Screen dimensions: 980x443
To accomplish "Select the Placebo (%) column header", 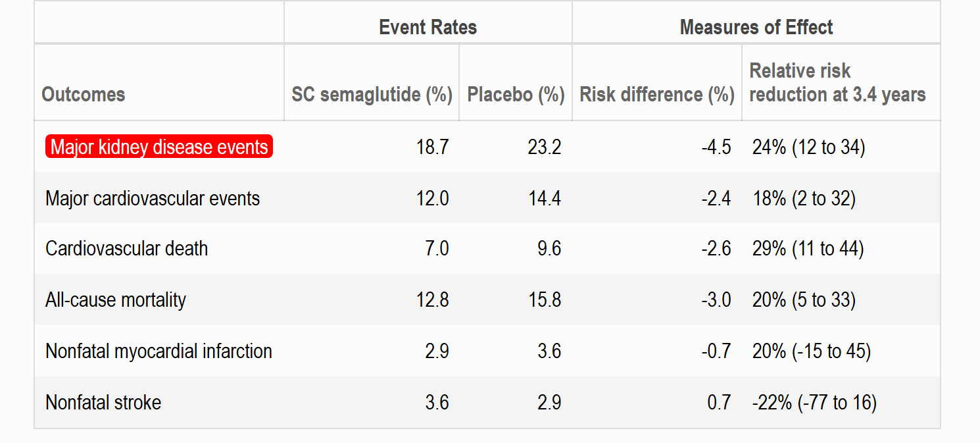I will (516, 94).
